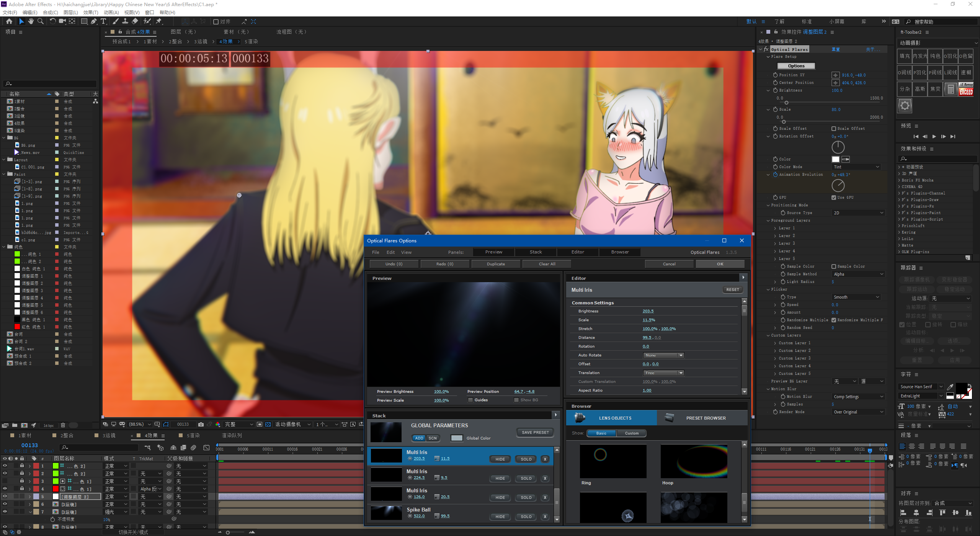
Task: Select the Clone Stamp tool
Action: click(x=125, y=21)
